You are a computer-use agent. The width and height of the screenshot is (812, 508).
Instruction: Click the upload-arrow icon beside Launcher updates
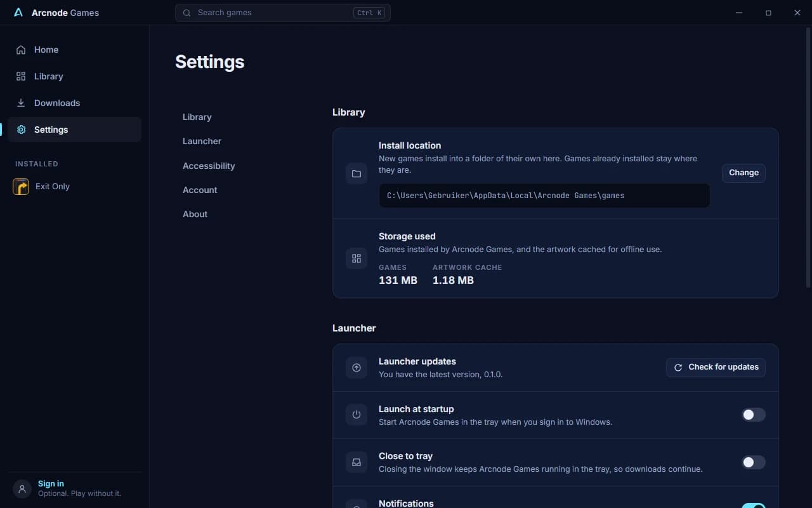click(357, 368)
